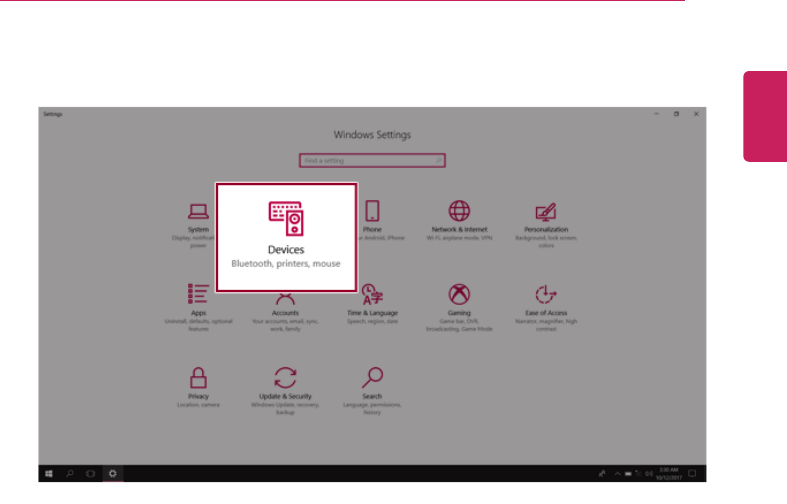Open System settings laptop icon

point(198,211)
